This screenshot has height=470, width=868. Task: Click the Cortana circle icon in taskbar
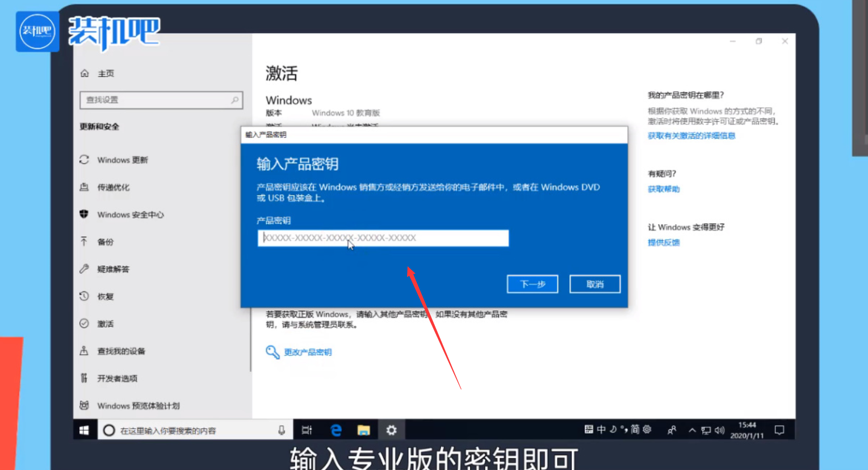109,430
